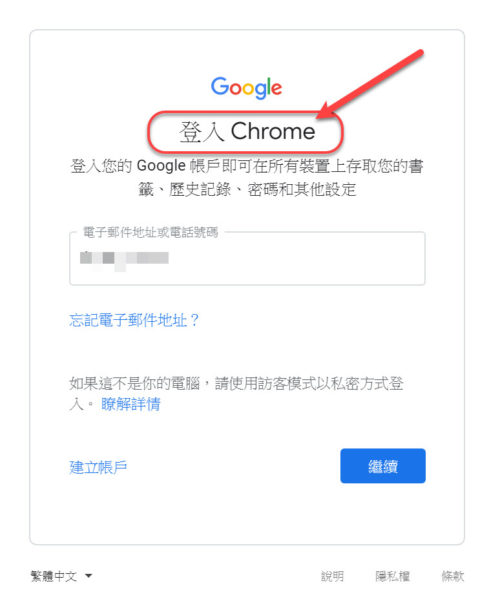The width and height of the screenshot is (500, 601).
Task: Open the 說明 footer link
Action: coord(332,576)
